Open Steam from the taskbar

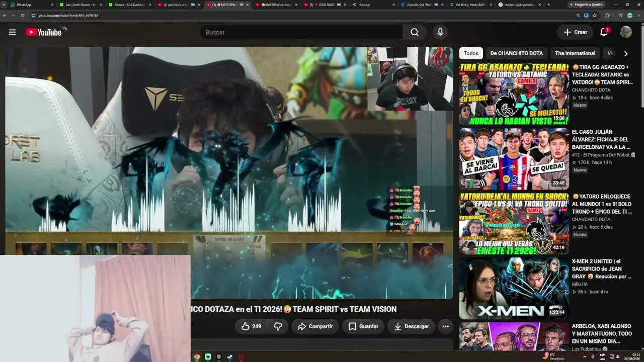tap(230, 357)
